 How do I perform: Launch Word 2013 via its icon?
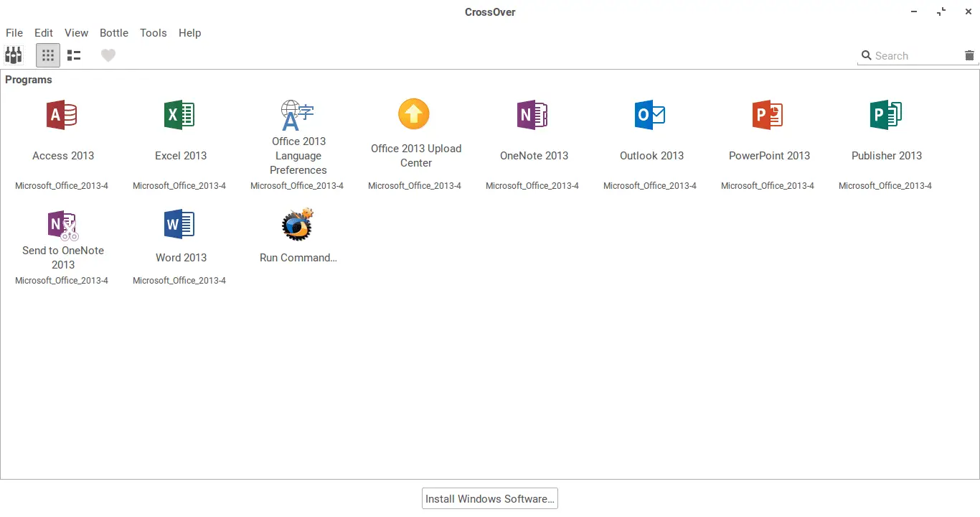(179, 225)
